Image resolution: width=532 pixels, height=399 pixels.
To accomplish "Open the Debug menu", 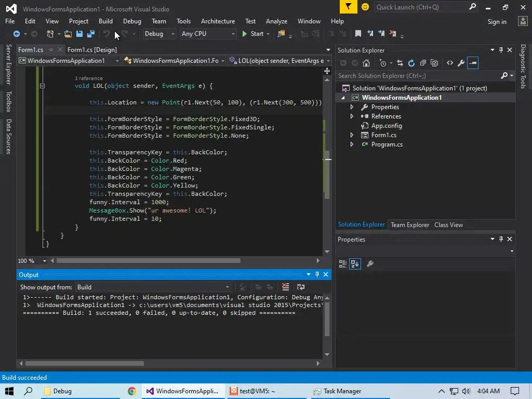I will (132, 21).
